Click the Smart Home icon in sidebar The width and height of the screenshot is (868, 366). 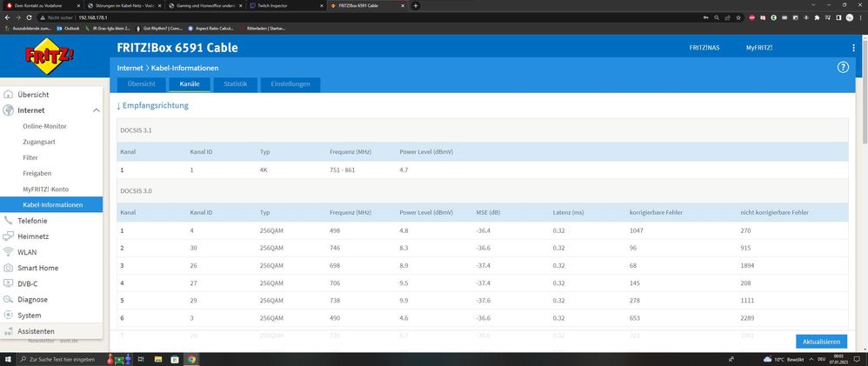[x=8, y=268]
